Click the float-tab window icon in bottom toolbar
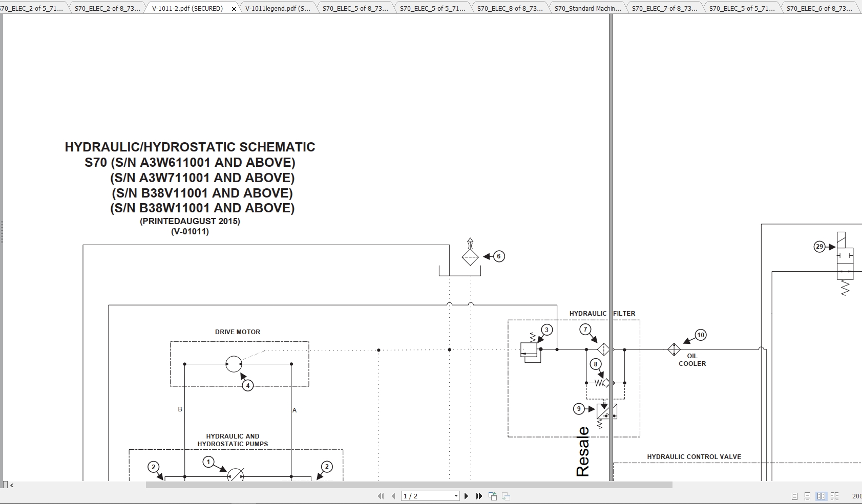This screenshot has height=504, width=862. point(506,496)
